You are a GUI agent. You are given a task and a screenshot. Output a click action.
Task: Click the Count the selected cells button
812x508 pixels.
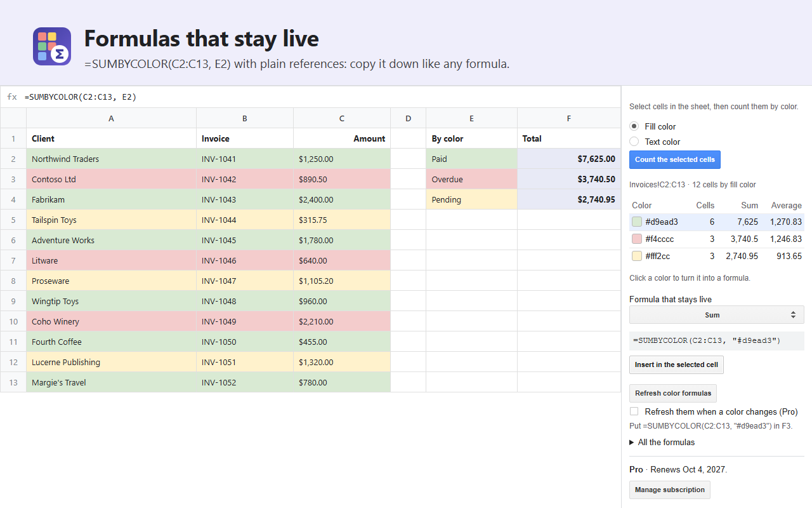point(674,159)
